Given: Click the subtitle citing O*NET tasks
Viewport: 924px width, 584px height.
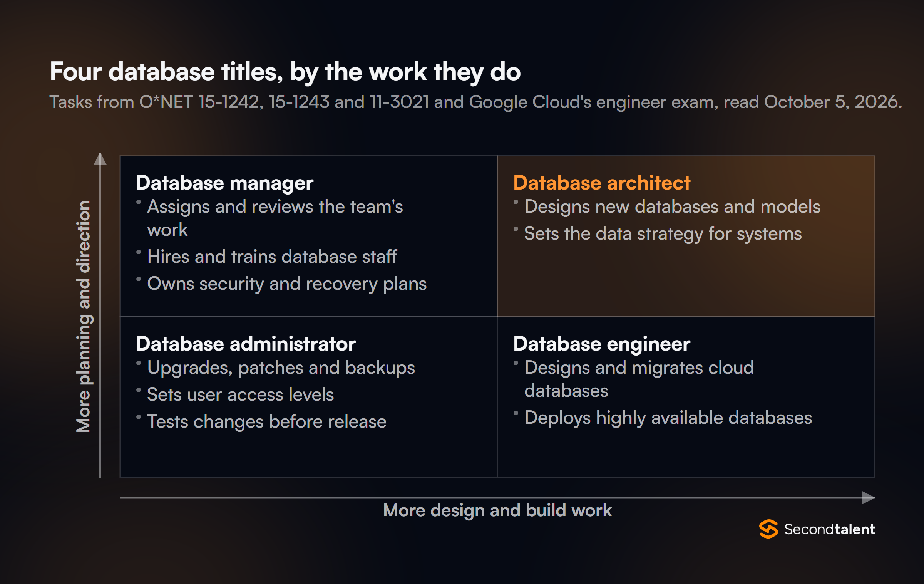Looking at the screenshot, I should 476,102.
